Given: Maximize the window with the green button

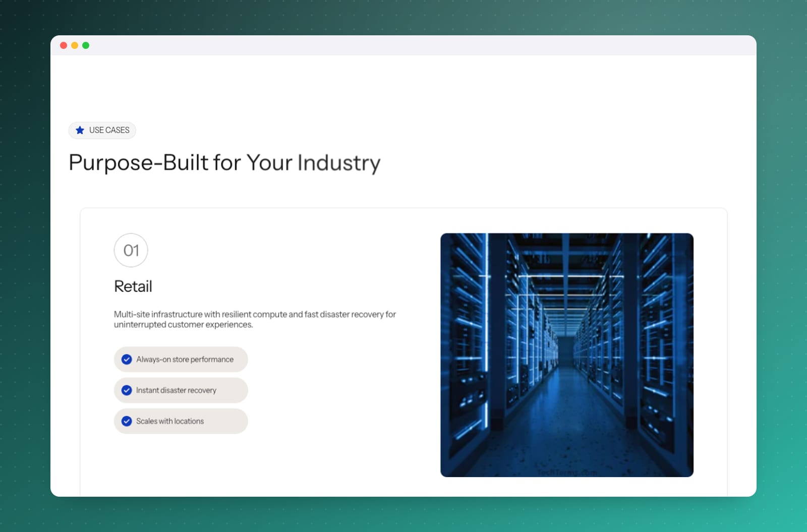Looking at the screenshot, I should point(86,45).
